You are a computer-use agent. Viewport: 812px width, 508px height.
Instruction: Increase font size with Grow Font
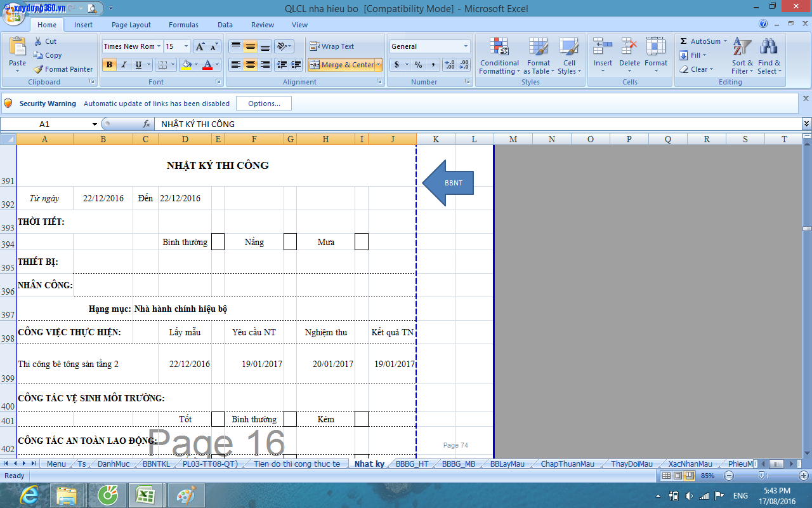pyautogui.click(x=199, y=46)
